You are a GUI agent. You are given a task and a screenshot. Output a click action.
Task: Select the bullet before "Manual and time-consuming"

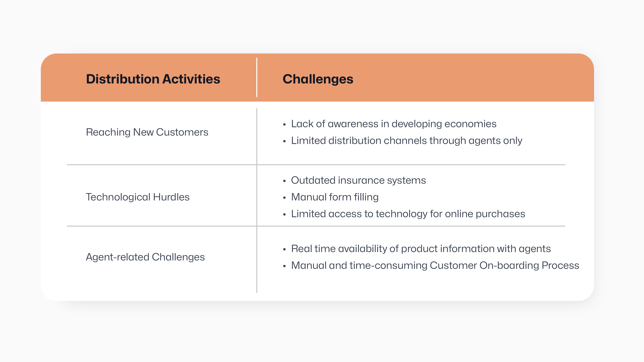tap(284, 266)
